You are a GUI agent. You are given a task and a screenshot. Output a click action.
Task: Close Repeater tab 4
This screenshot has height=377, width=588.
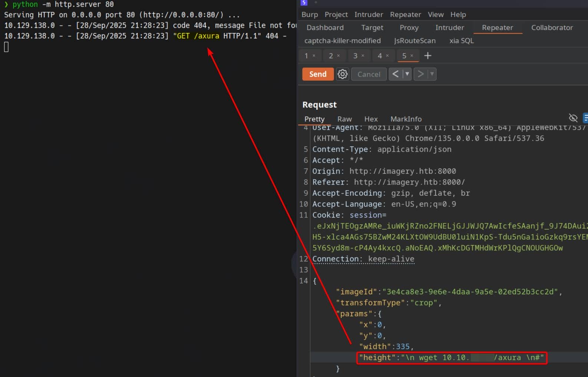387,56
